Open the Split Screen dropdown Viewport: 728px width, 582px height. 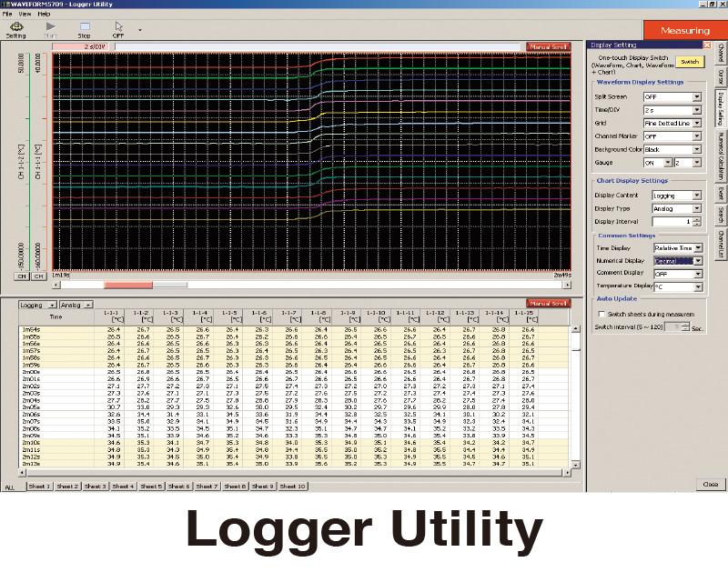click(x=697, y=96)
